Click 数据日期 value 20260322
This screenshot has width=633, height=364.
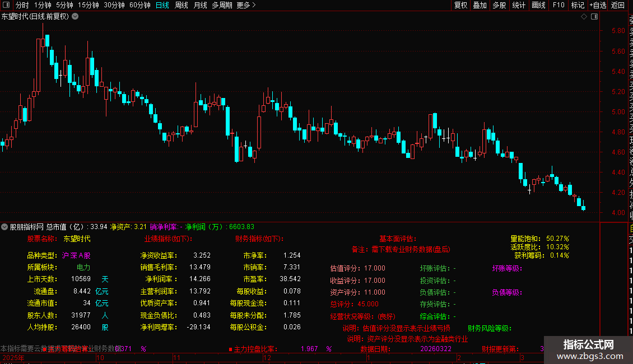436,349
